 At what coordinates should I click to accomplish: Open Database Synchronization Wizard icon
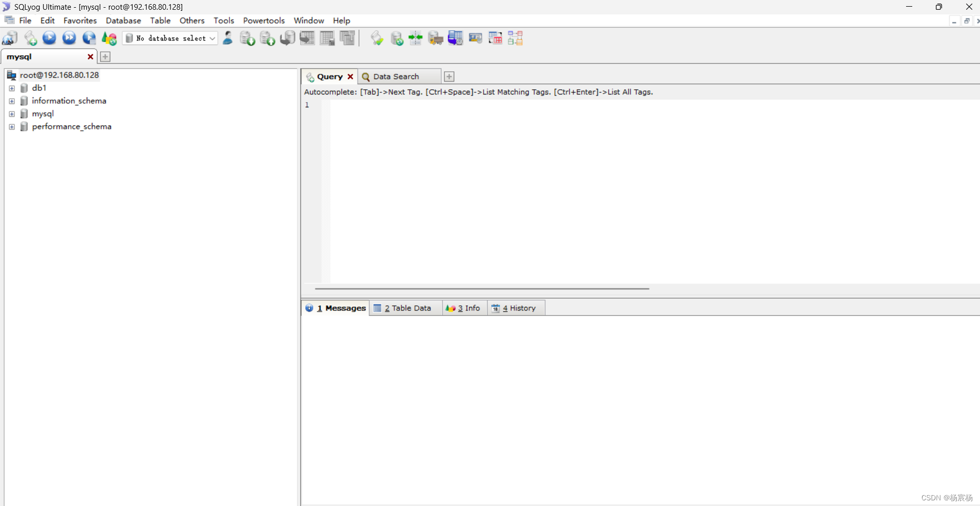(397, 38)
